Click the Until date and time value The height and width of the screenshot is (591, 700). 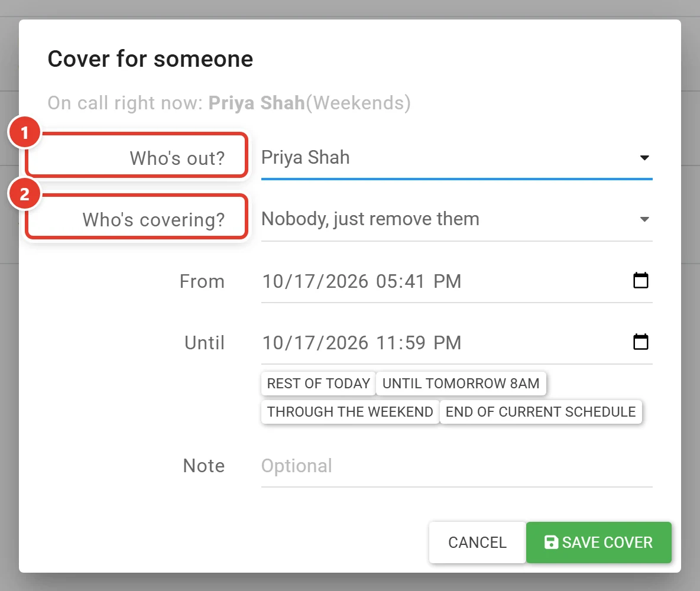tap(362, 343)
